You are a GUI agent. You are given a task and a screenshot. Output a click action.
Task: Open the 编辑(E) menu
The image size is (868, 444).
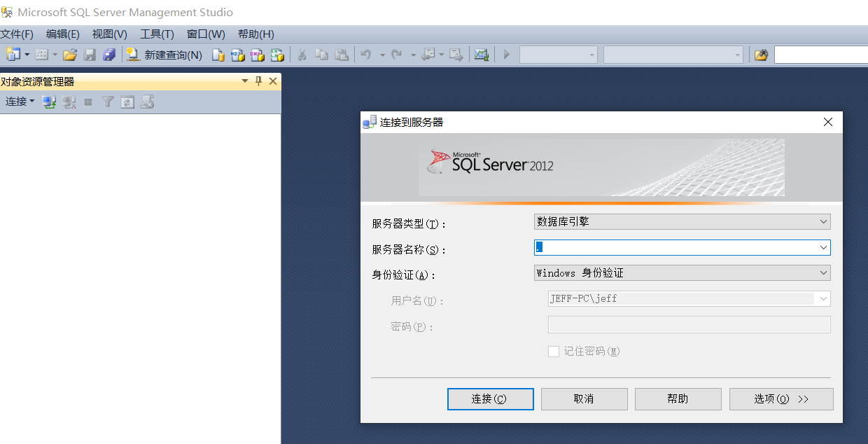63,34
